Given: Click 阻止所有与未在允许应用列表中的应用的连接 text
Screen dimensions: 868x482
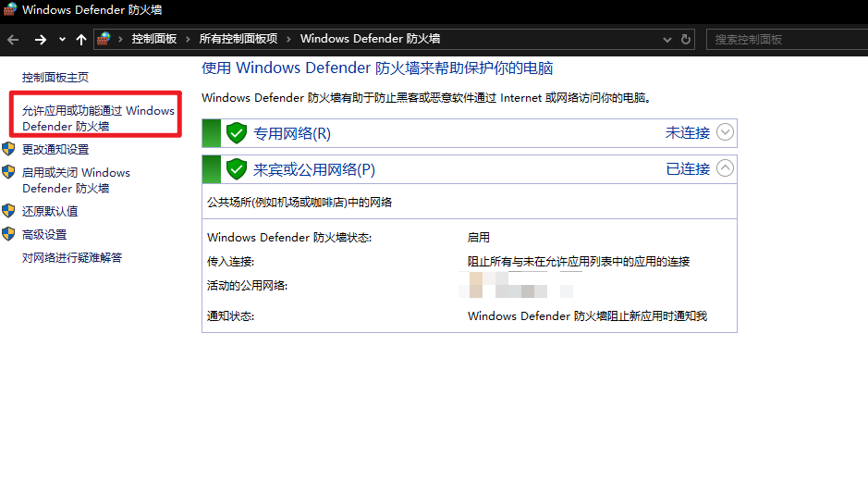Looking at the screenshot, I should tap(579, 262).
